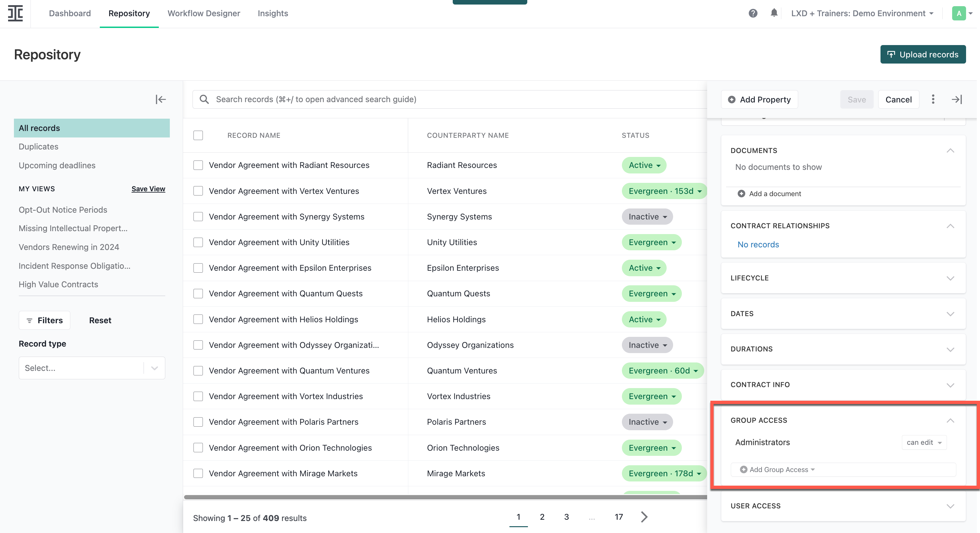Click the search magnifier icon
The width and height of the screenshot is (980, 533).
pyautogui.click(x=204, y=99)
